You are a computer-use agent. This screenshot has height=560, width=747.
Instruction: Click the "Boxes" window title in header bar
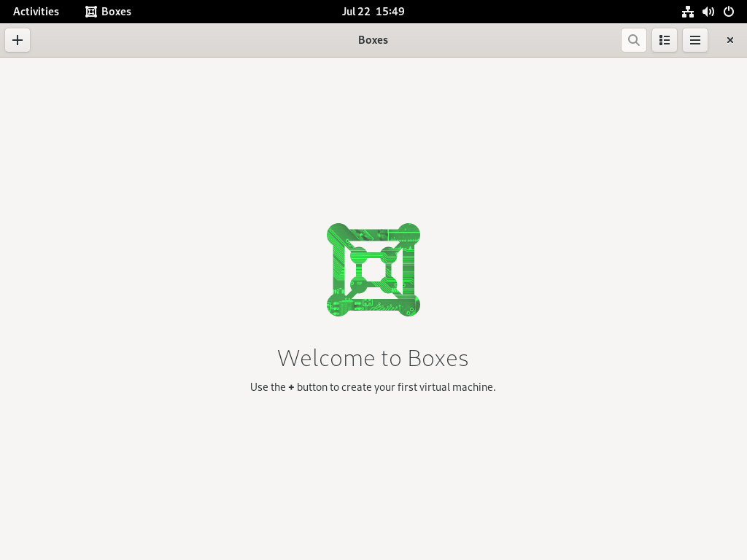pos(373,40)
